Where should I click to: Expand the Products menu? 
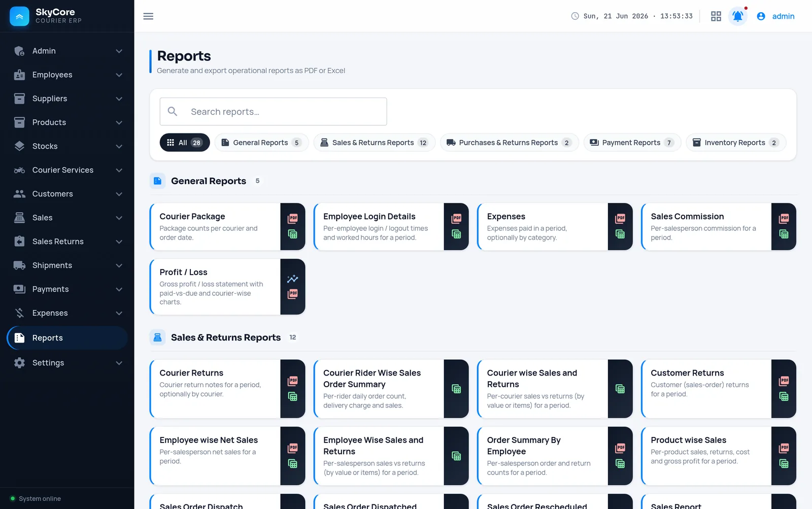(67, 122)
